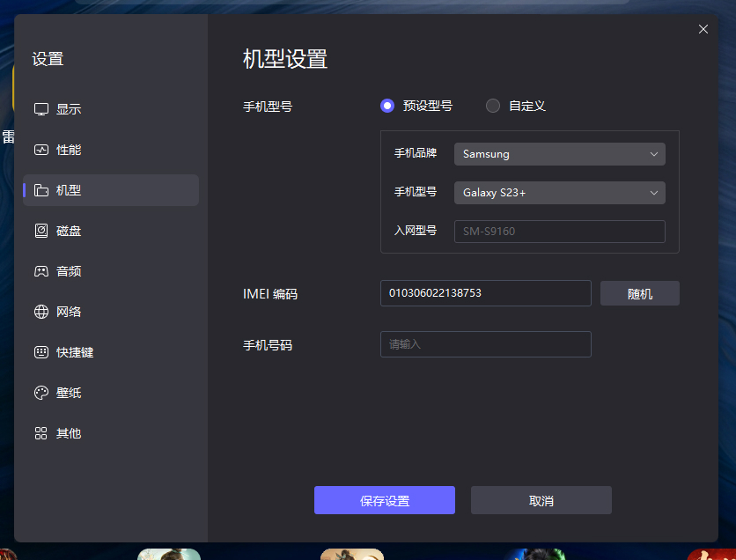This screenshot has height=560, width=736.
Task: Open the 其他 settings section
Action: [x=40, y=432]
